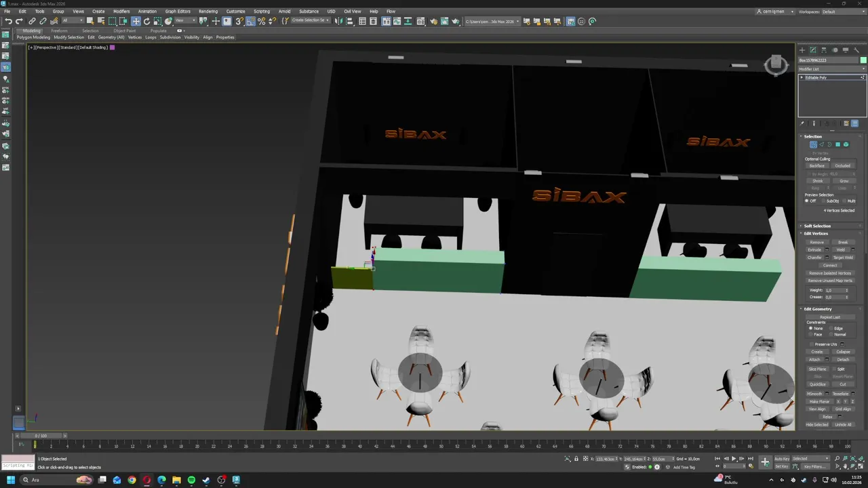The width and height of the screenshot is (868, 488).
Task: Switch to Vertex sub-object level
Action: [x=813, y=144]
